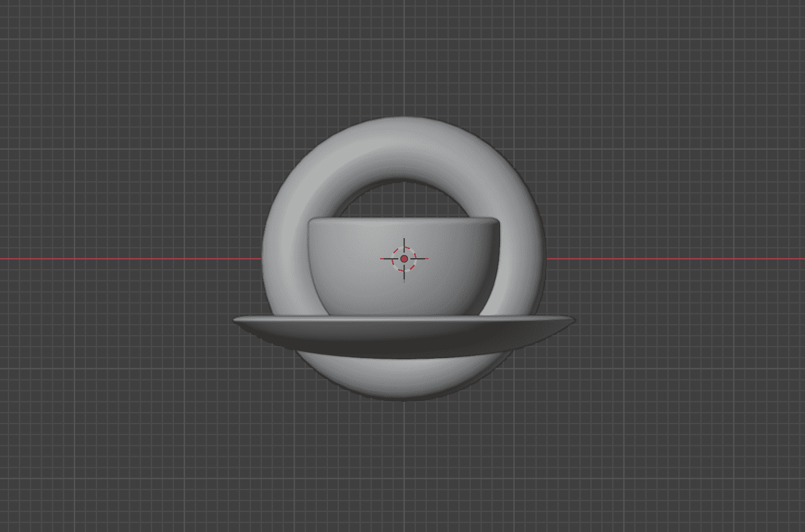Click the base of the cup where it meets the saucer
This screenshot has height=532, width=805.
(x=404, y=313)
